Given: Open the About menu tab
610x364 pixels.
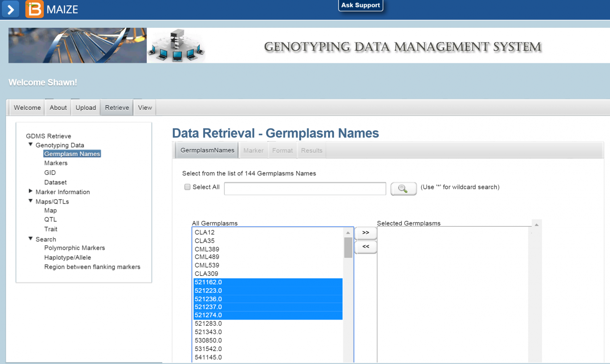Looking at the screenshot, I should tap(58, 108).
